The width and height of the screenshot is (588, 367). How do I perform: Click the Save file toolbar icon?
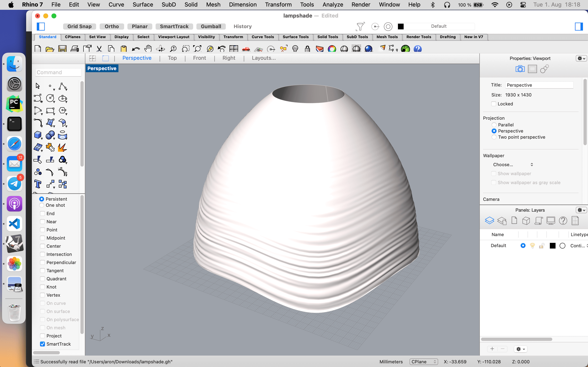tap(62, 49)
